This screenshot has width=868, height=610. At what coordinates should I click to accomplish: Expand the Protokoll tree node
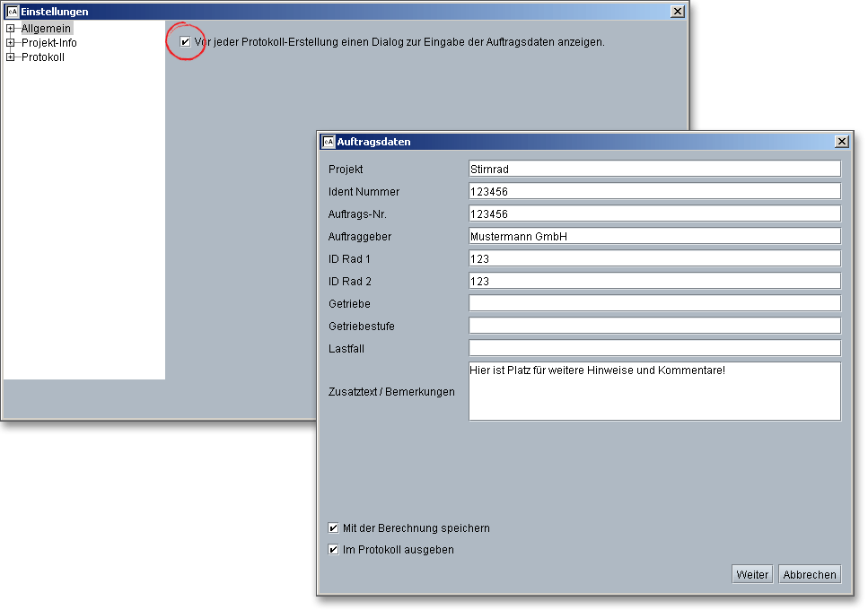coord(11,57)
